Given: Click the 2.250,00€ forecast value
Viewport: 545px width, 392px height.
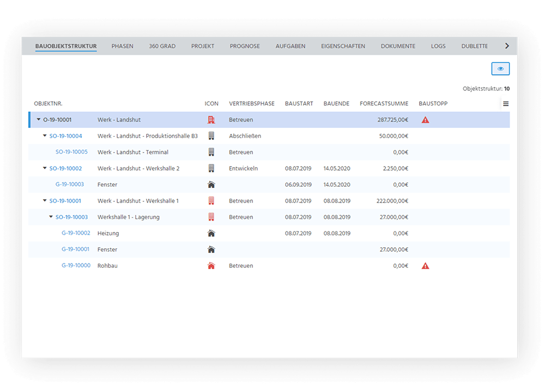Looking at the screenshot, I should point(396,168).
